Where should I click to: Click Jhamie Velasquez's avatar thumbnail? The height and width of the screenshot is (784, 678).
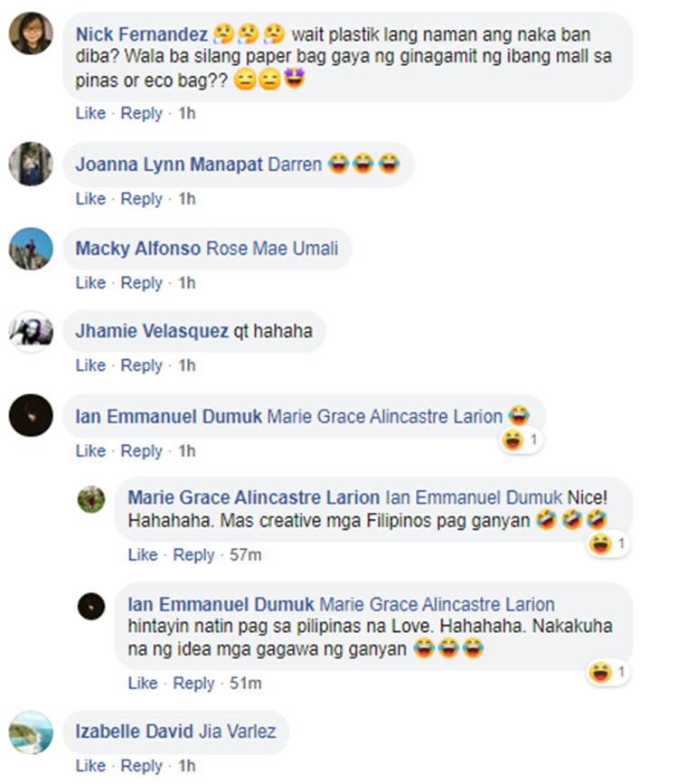tap(31, 332)
